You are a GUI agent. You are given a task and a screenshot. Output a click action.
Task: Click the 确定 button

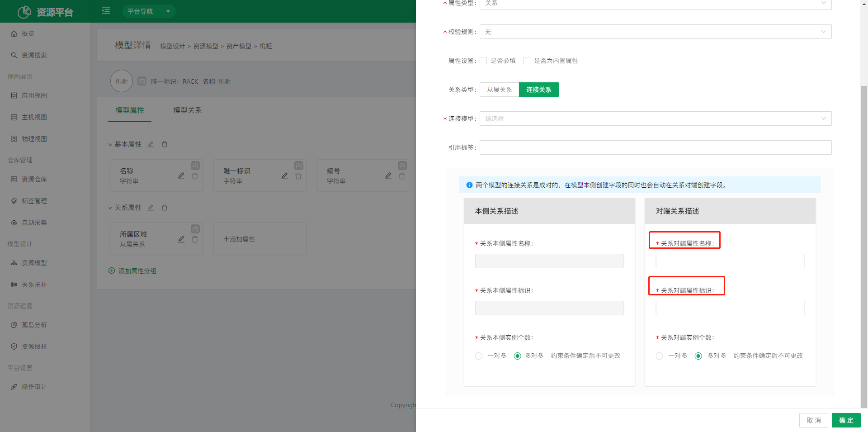846,420
